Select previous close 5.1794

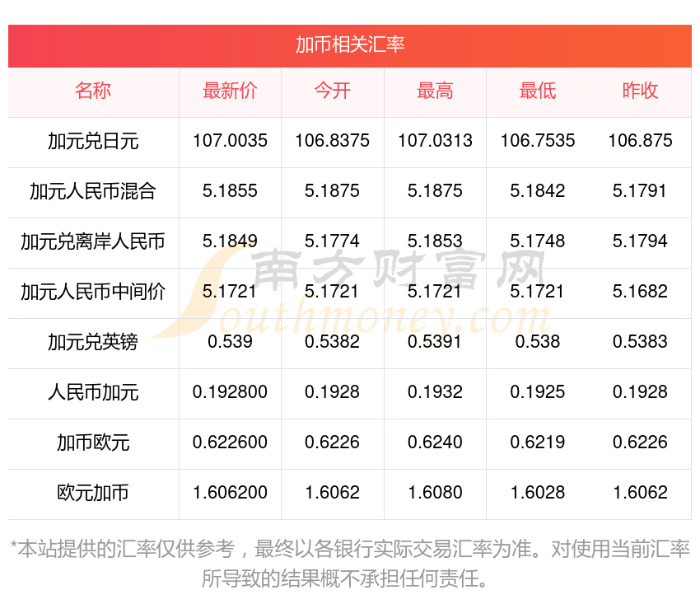(640, 241)
